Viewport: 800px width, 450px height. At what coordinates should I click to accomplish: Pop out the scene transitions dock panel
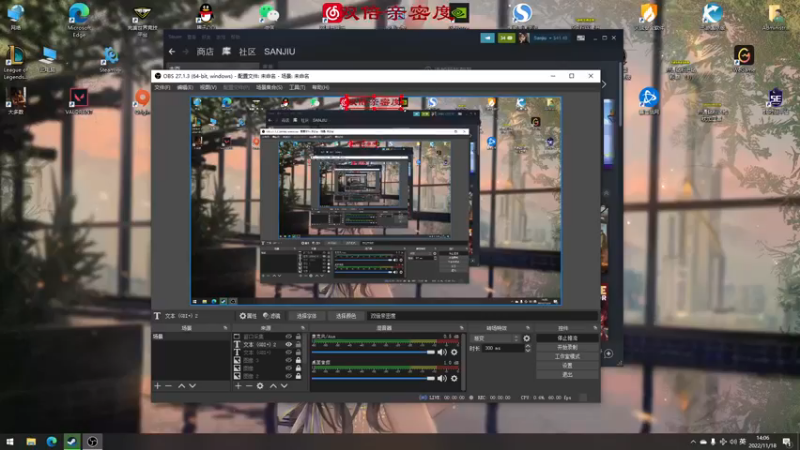tap(528, 328)
